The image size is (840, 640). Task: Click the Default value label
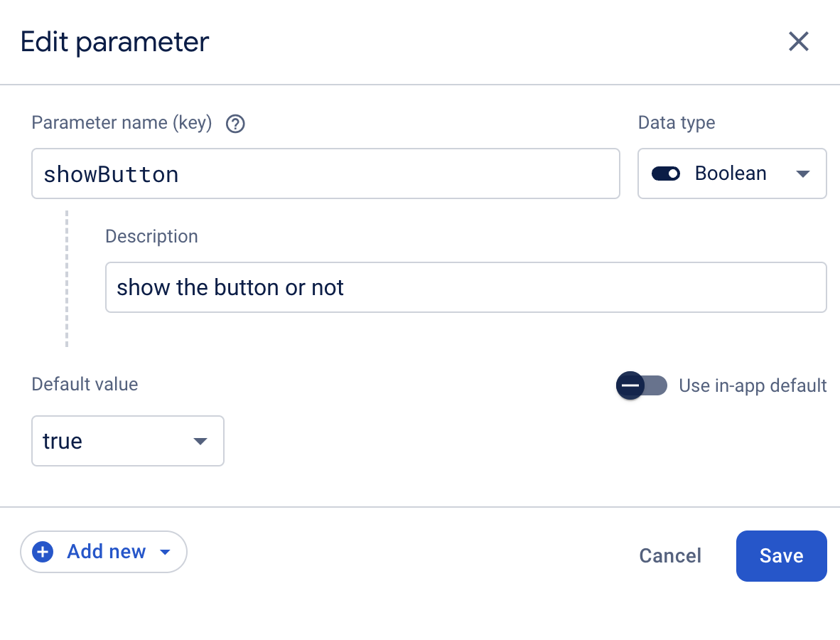(85, 385)
